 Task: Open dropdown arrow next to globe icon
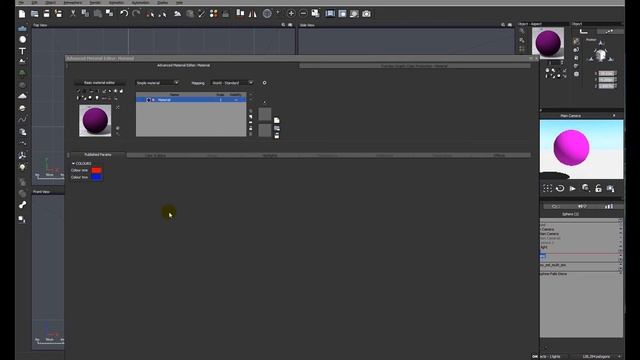(x=278, y=13)
